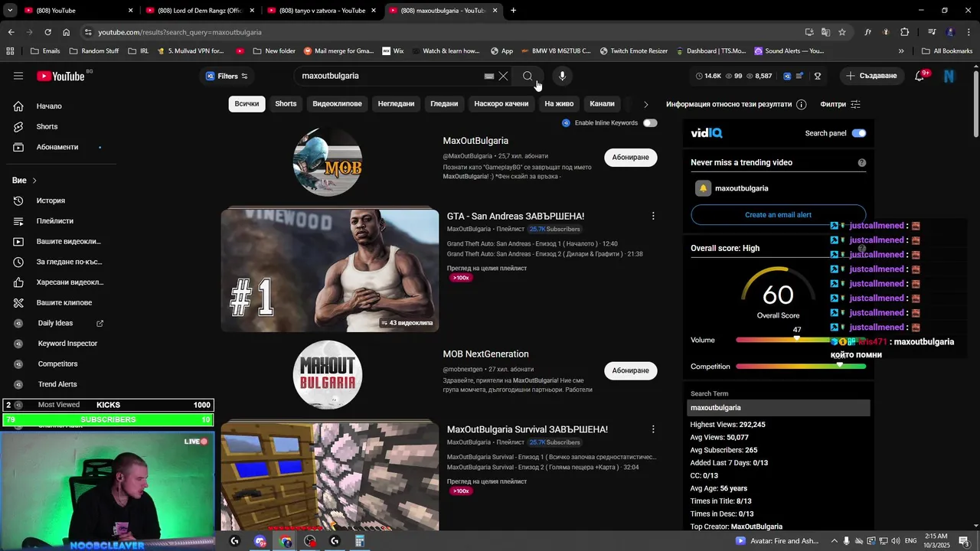
Task: Select the Всички filter chip
Action: click(x=247, y=104)
